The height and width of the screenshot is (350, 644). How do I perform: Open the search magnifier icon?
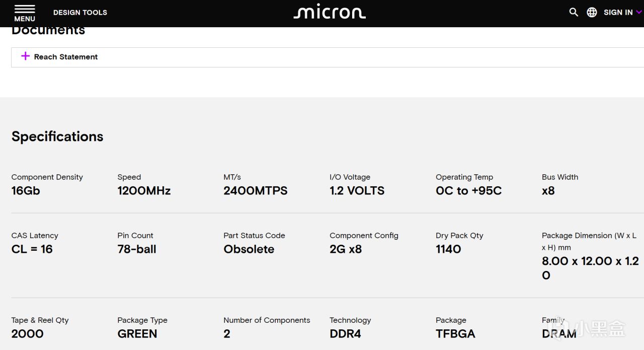point(574,12)
